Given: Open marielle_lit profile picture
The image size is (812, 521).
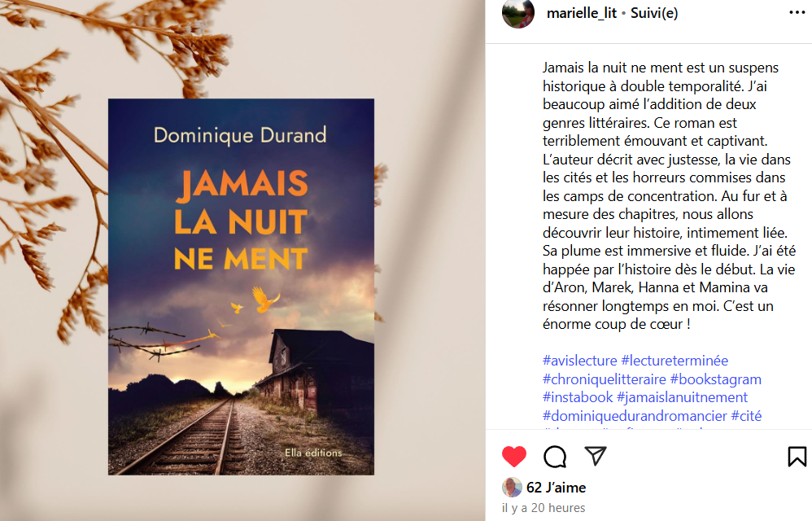Looking at the screenshot, I should tap(517, 12).
